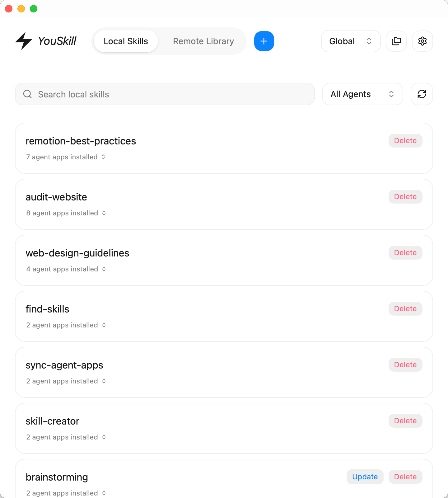448x498 pixels.
Task: Click the search magnifier icon
Action: (27, 94)
